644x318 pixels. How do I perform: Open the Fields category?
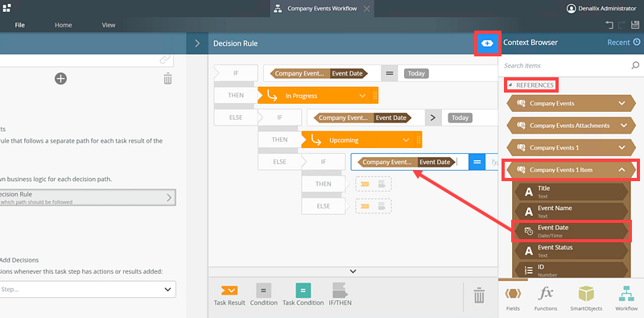pos(513,299)
